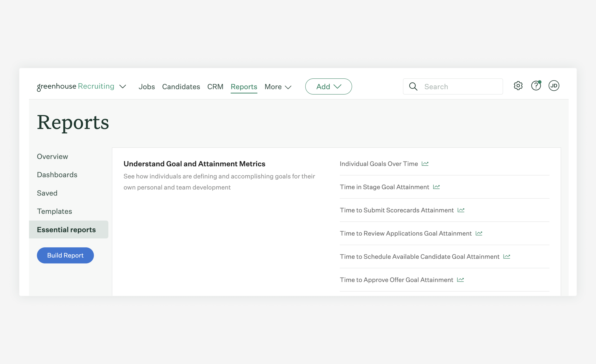
Task: Open the CRM section
Action: point(215,86)
